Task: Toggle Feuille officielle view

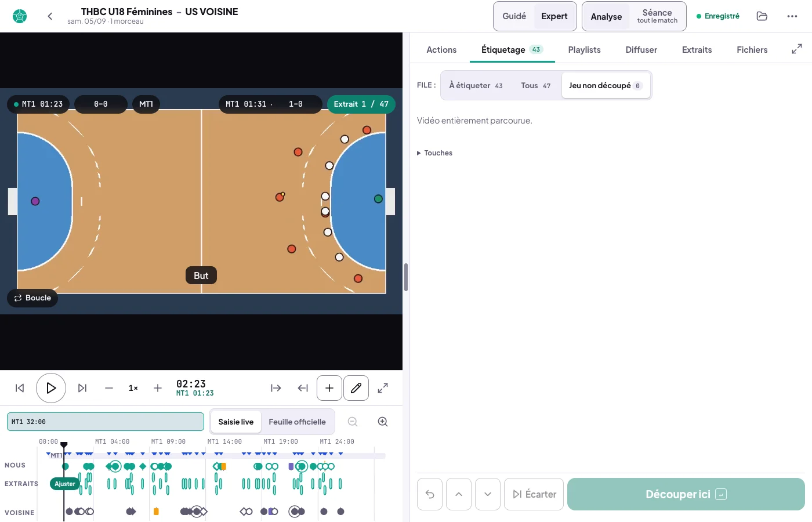Action: 297,422
